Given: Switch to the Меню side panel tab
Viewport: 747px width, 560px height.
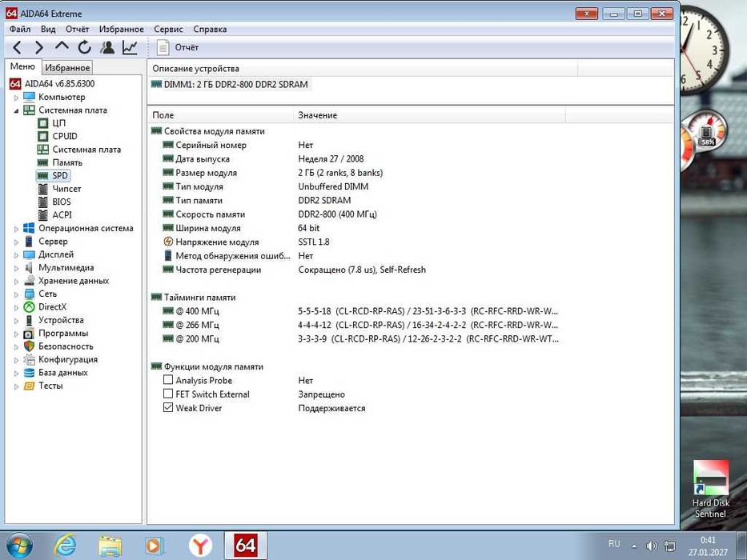Looking at the screenshot, I should [x=23, y=66].
